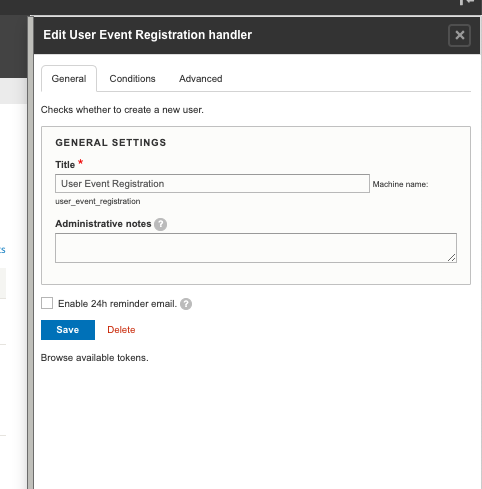Click the 'Enable 24h reminder email.' label text
This screenshot has width=482, height=489.
click(x=117, y=304)
